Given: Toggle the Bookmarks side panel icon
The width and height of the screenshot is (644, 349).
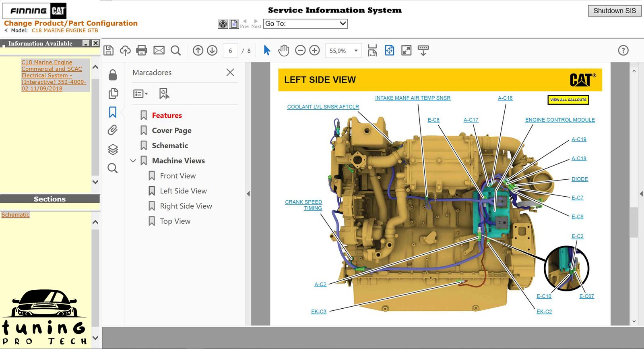Looking at the screenshot, I should tap(113, 112).
